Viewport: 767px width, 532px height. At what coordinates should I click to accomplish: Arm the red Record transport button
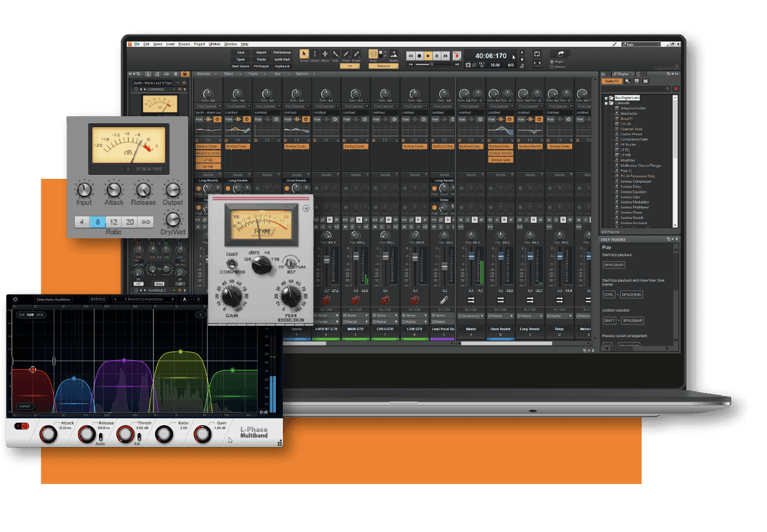[457, 56]
